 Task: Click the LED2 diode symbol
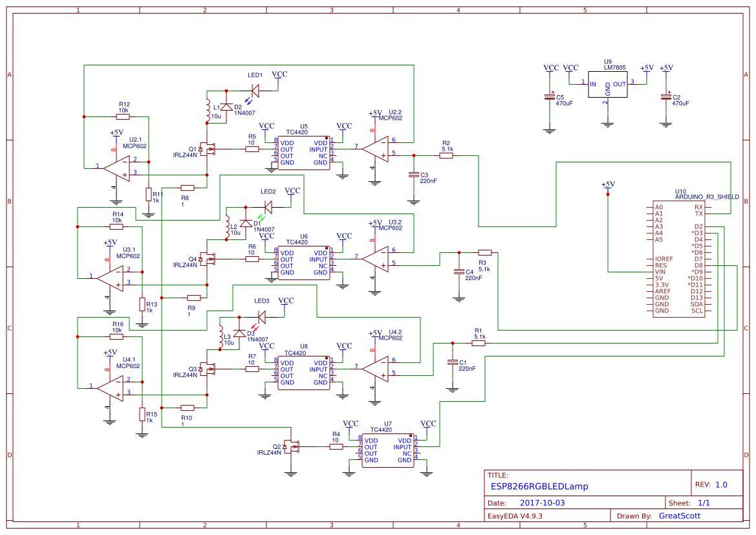point(268,208)
